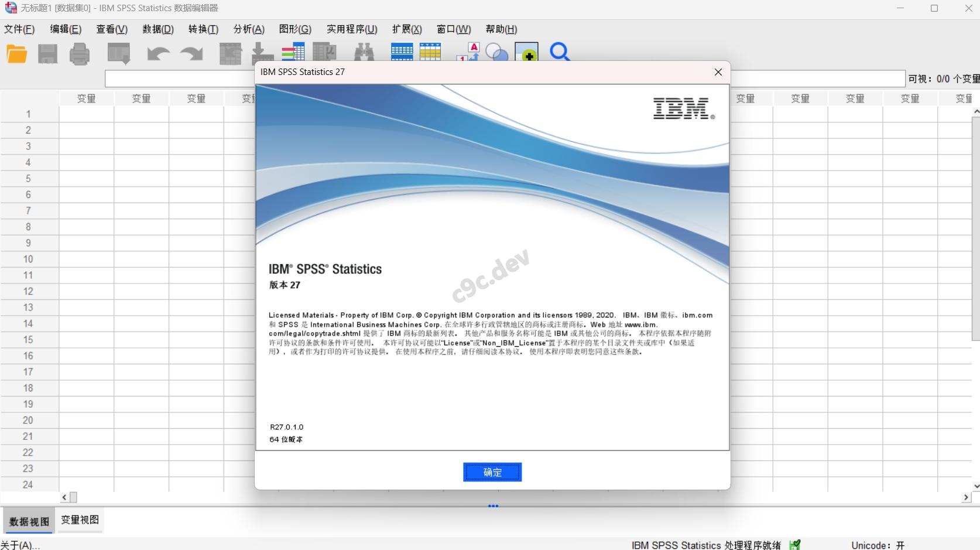Switch to the 变量视图 tab
The width and height of the screenshot is (980, 550).
click(80, 520)
